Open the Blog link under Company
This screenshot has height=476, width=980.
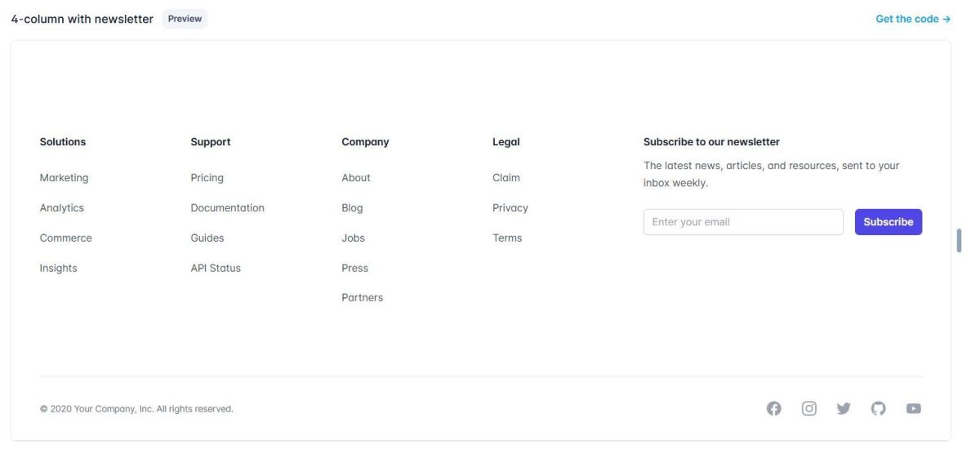click(x=352, y=208)
